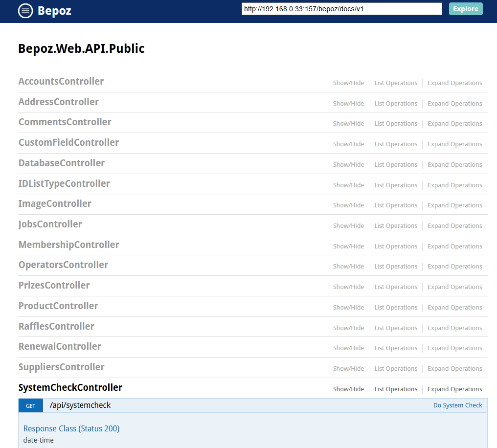Click Show/Hide for AccountsController
This screenshot has height=448, width=497.
pyautogui.click(x=348, y=83)
